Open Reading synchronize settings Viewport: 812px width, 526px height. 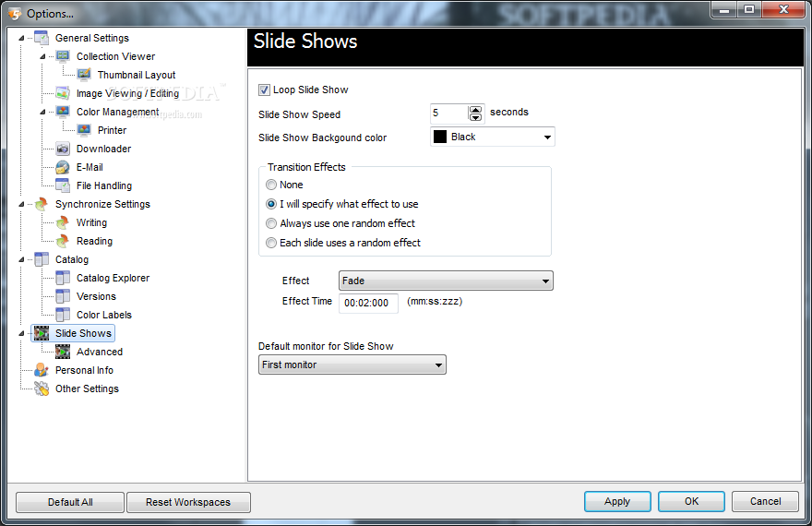pyautogui.click(x=94, y=241)
